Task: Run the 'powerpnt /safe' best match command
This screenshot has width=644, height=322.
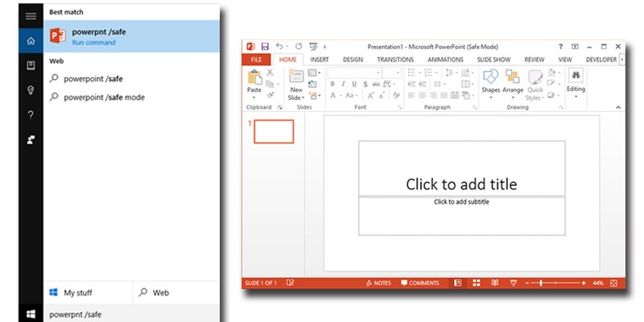Action: click(x=131, y=36)
